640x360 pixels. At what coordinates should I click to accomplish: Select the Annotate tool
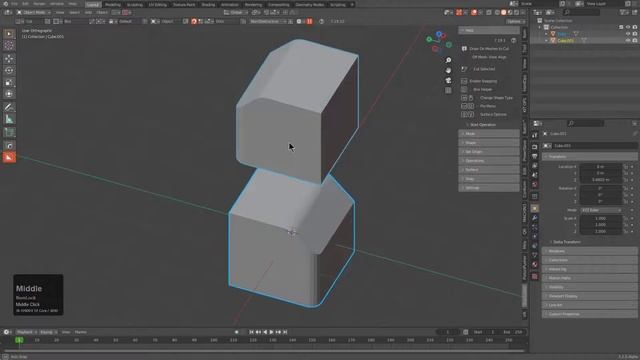9,107
